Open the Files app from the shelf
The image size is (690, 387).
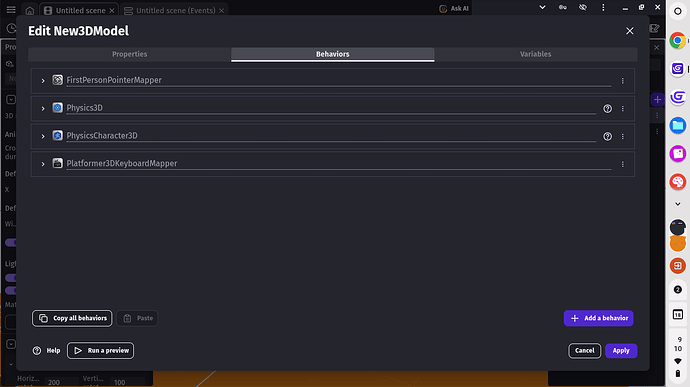[x=678, y=125]
